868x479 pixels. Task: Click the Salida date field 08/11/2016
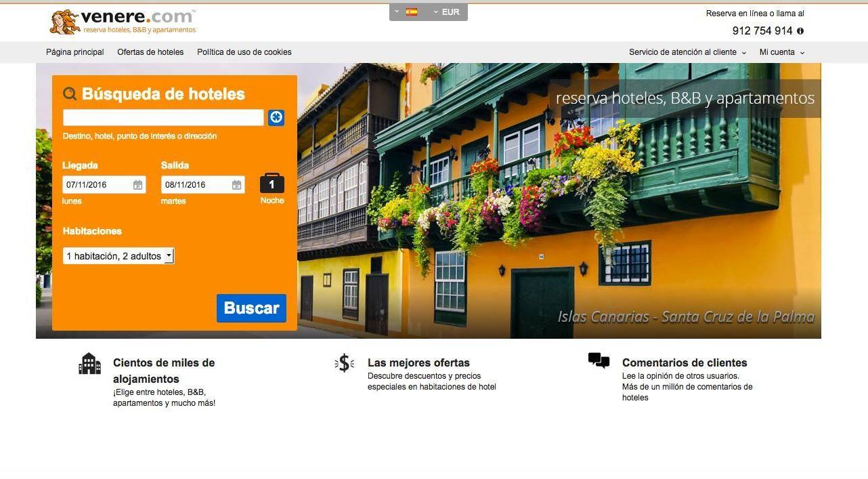203,185
